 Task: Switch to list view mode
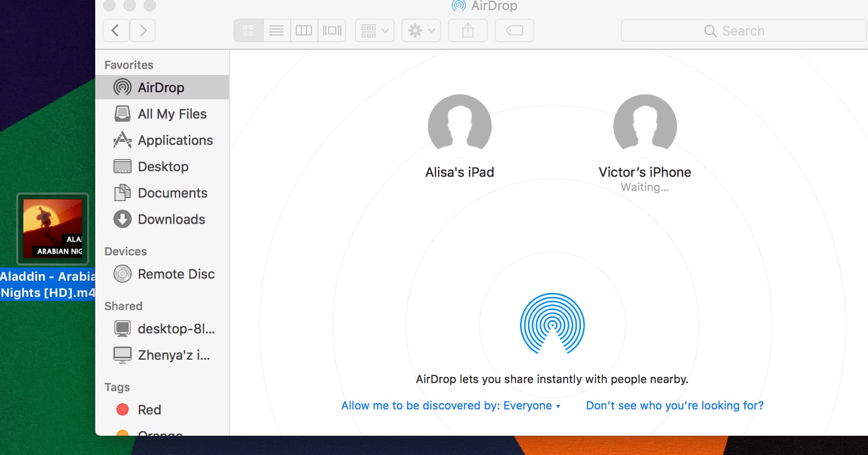277,30
